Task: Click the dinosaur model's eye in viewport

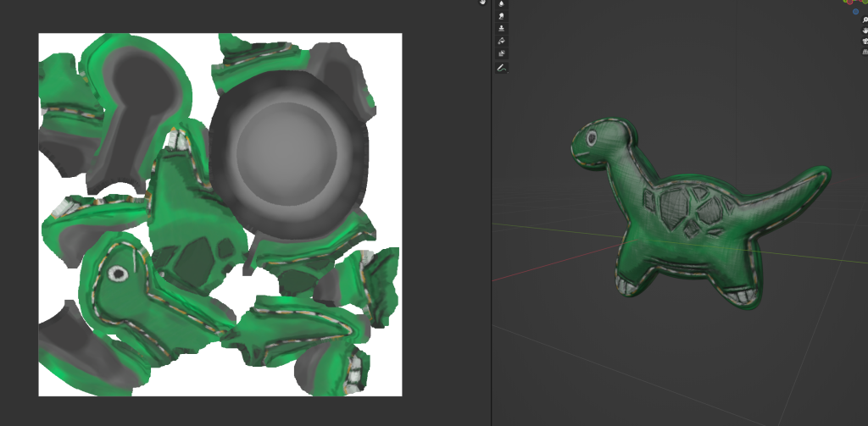Action: coord(590,136)
